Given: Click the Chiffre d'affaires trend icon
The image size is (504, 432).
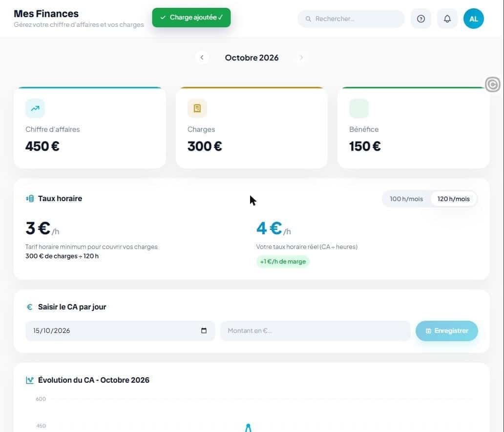Looking at the screenshot, I should (35, 108).
